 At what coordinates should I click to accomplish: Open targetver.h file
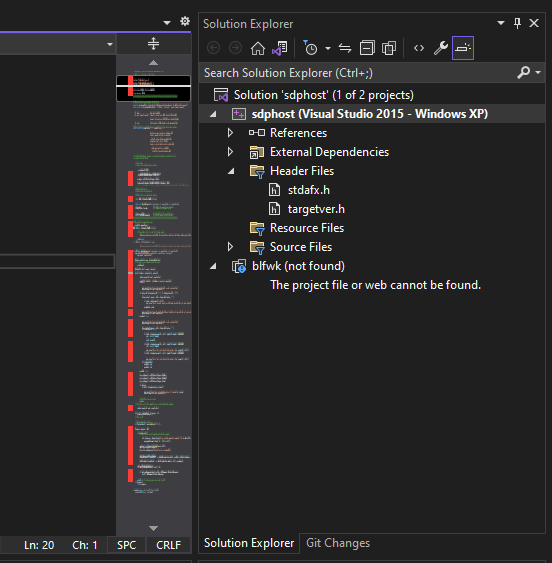tap(316, 209)
